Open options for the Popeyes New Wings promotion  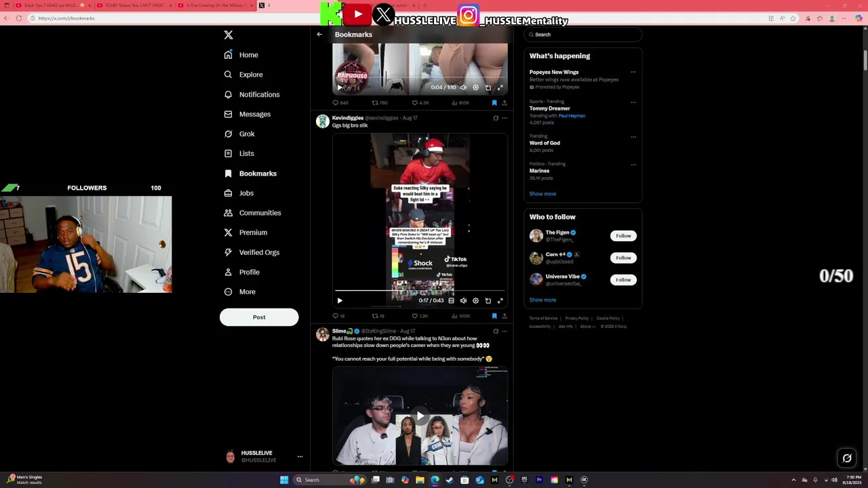click(x=633, y=72)
